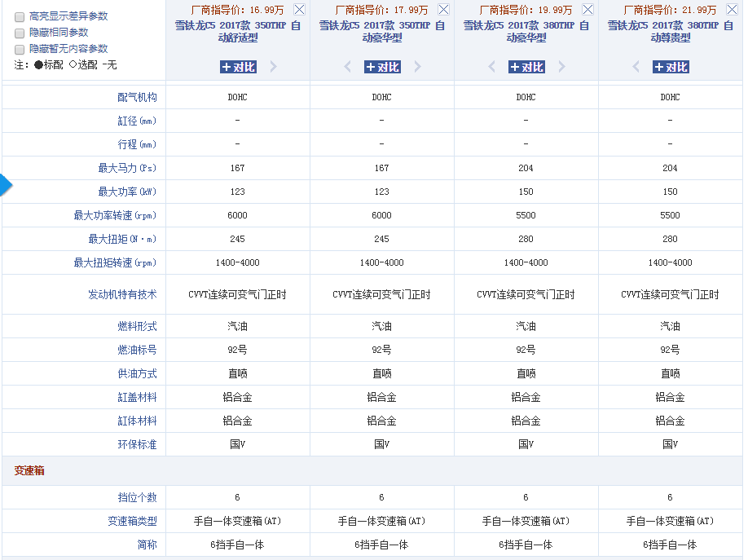The height and width of the screenshot is (560, 748).
Task: Open the blue side-panel arrow tab
Action: click(x=6, y=185)
